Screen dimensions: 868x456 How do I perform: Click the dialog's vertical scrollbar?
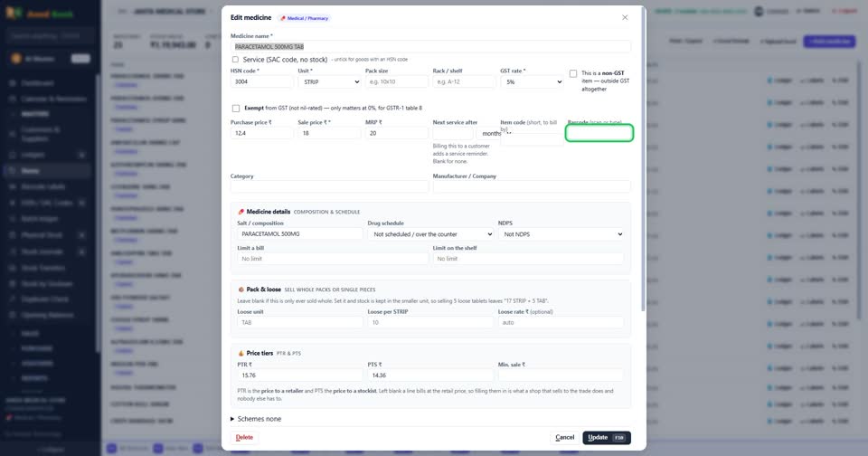click(x=643, y=161)
